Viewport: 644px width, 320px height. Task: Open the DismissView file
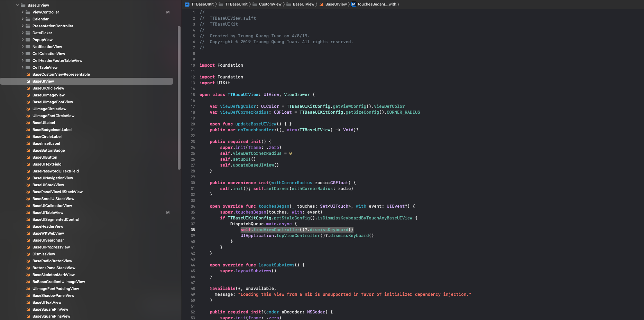tap(44, 254)
